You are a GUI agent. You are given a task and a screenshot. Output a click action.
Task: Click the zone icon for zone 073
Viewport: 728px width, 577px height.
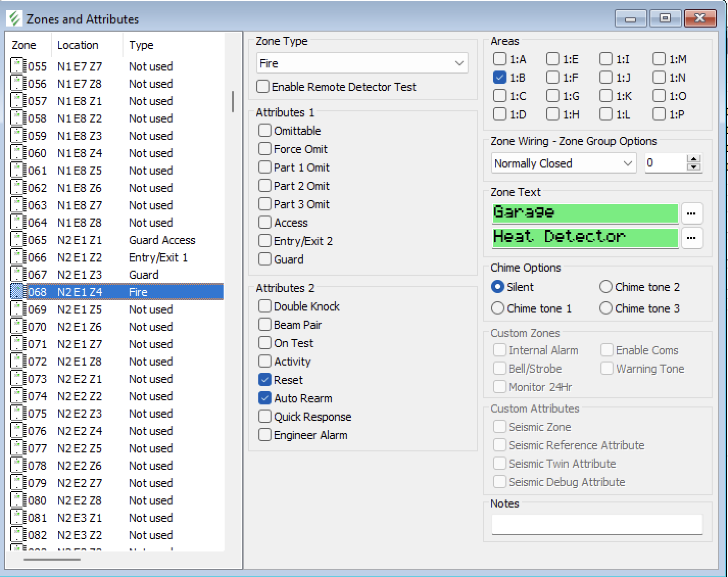17,379
